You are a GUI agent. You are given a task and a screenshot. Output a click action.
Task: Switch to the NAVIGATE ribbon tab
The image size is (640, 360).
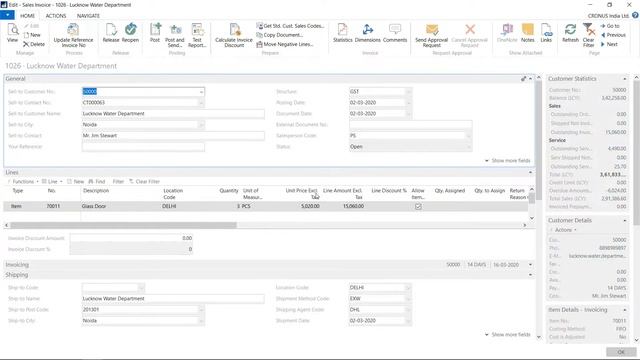coord(88,16)
